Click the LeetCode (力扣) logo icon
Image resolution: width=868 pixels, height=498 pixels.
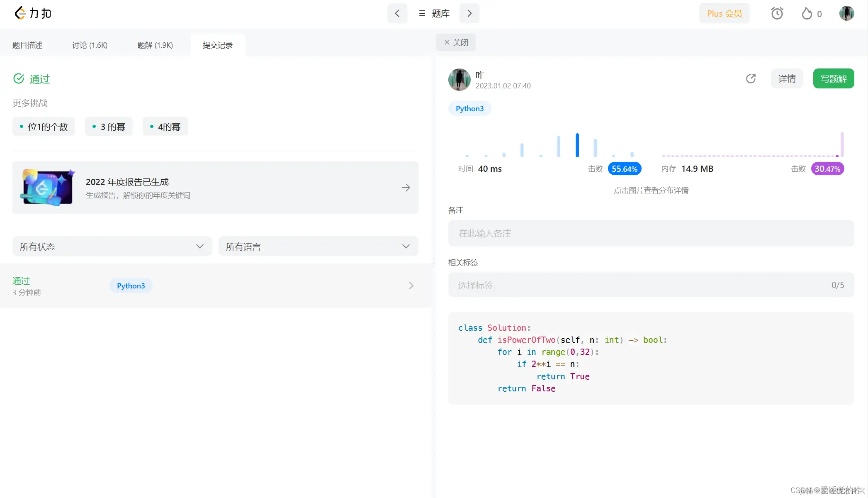tap(20, 13)
